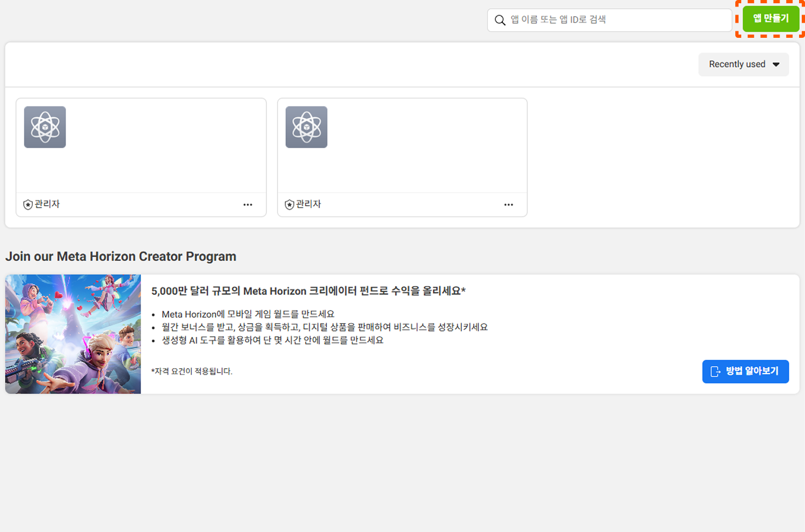
Task: Click the Meta Horizon creator banner image
Action: (73, 334)
